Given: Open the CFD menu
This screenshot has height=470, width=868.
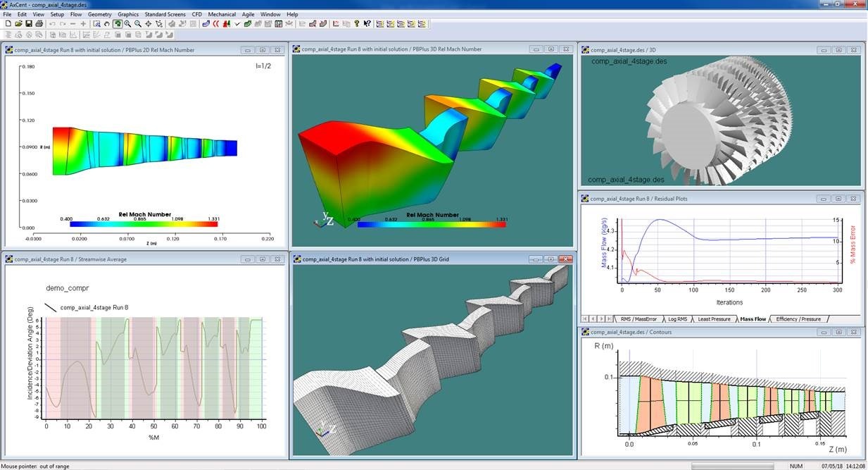Looking at the screenshot, I should point(196,13).
